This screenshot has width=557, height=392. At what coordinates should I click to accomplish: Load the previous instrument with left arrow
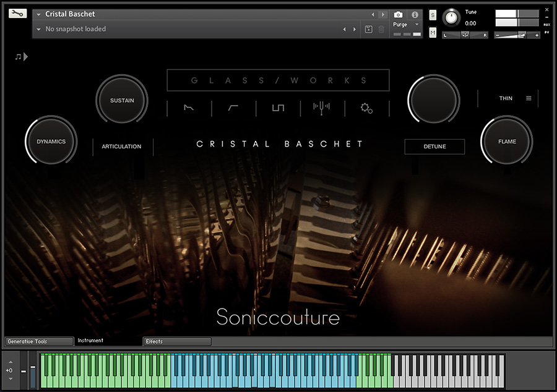(x=373, y=15)
